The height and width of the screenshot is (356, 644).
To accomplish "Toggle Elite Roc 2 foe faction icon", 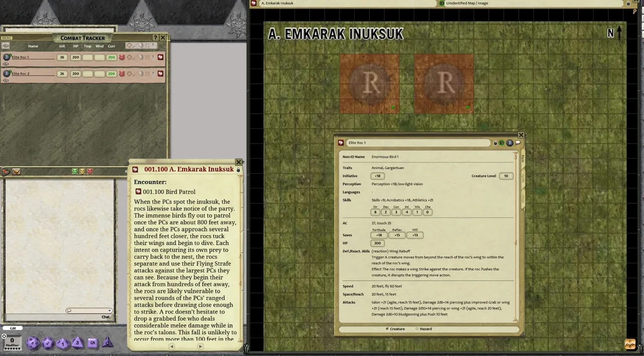I will pos(122,74).
